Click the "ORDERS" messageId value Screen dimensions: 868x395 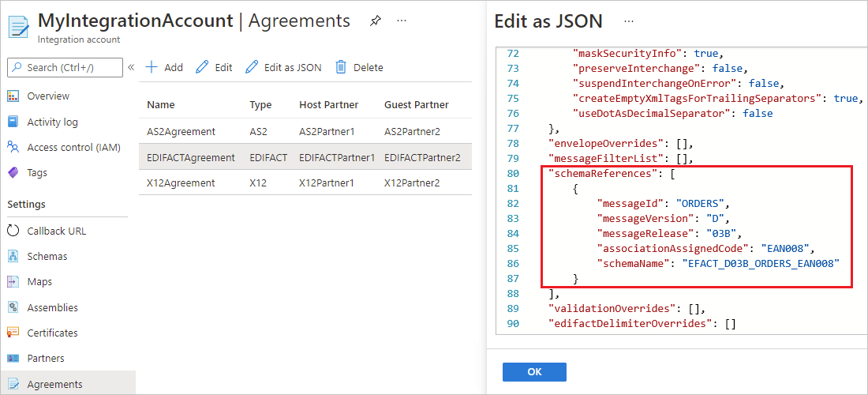pos(698,203)
